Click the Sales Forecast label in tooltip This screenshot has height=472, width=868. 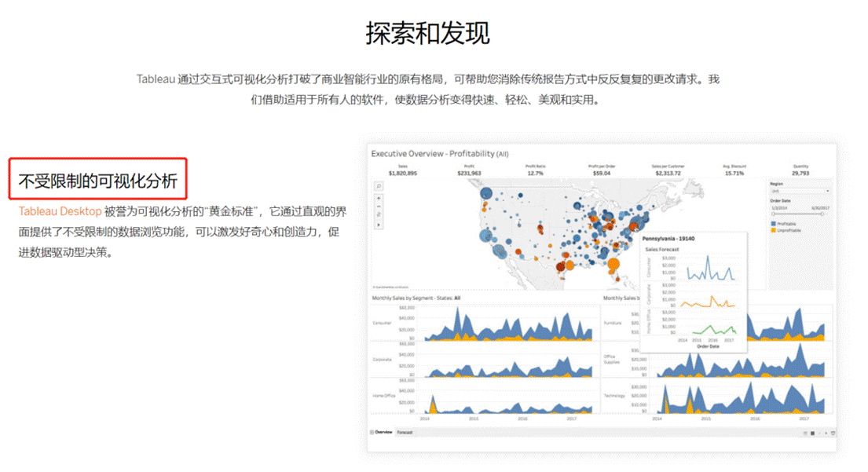tap(661, 250)
